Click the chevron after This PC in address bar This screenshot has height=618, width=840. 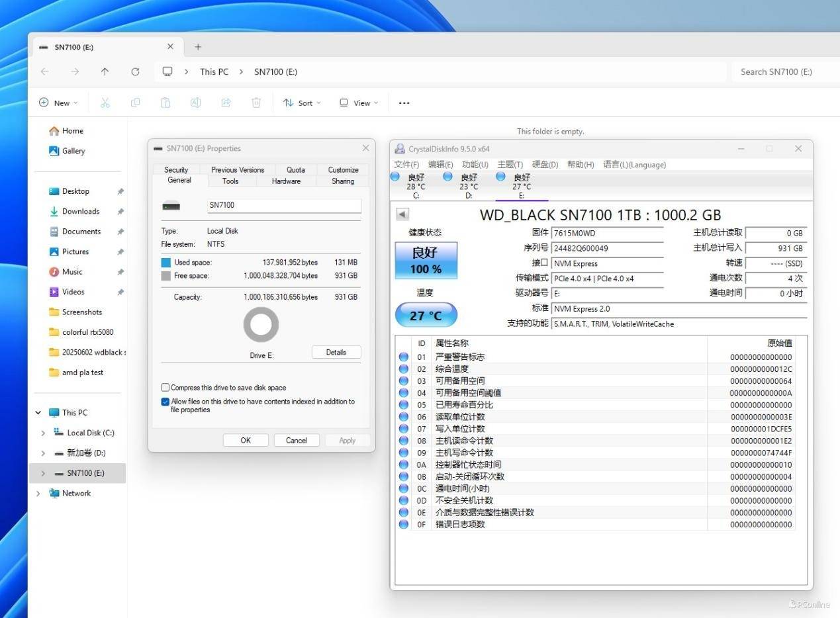(242, 71)
